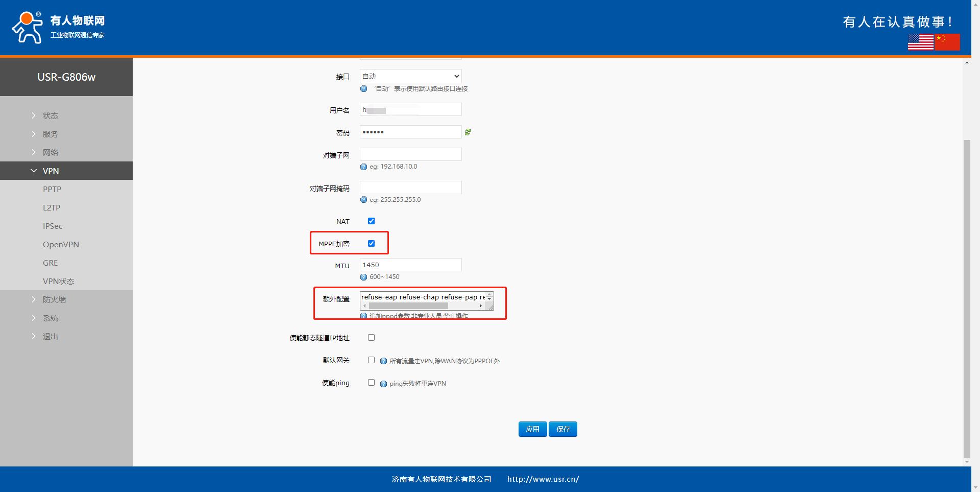This screenshot has width=980, height=492.
Task: Click the password reveal icon beside 密码
Action: [468, 132]
